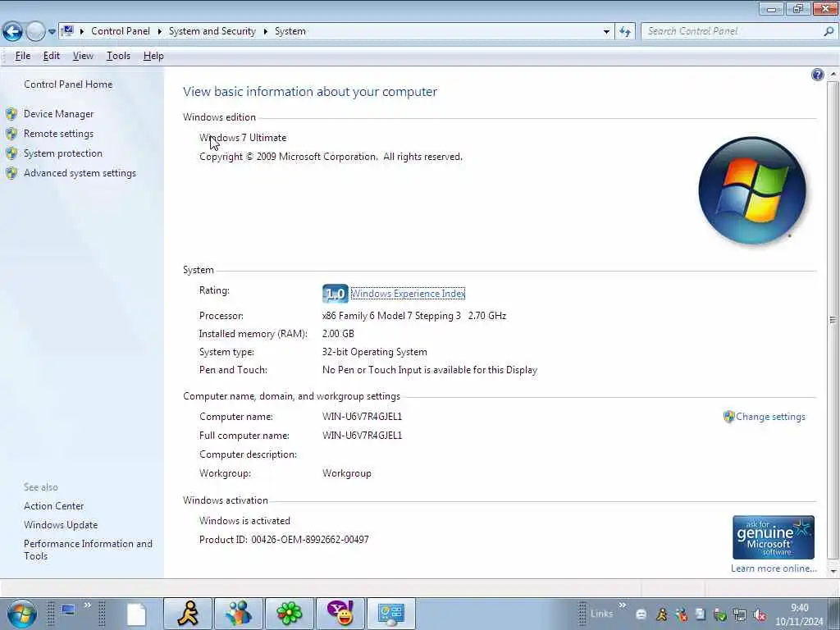Open Action Center link
This screenshot has height=630, width=840.
tap(53, 506)
